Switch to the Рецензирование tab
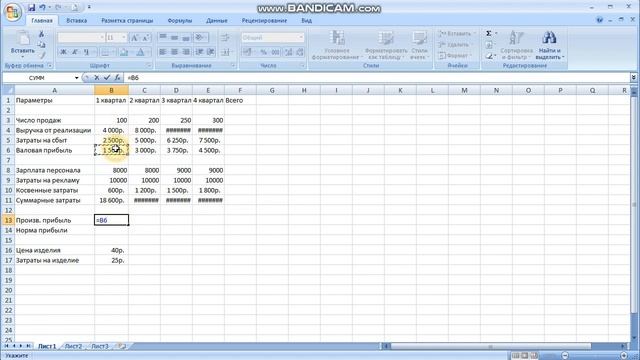The image size is (640, 360). click(264, 20)
